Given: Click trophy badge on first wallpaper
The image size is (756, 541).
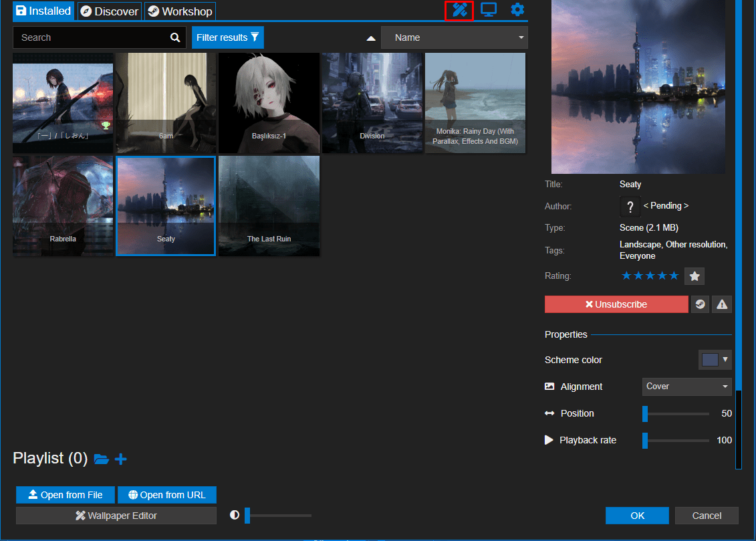Looking at the screenshot, I should tap(106, 125).
